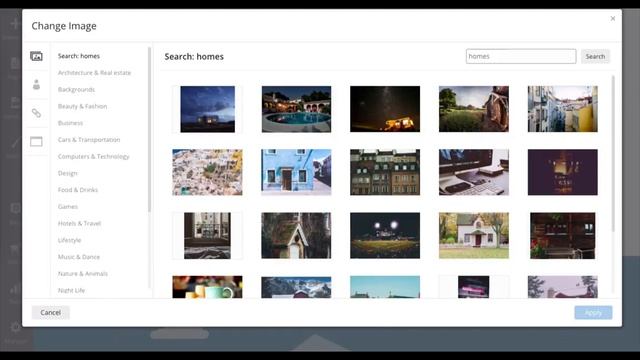Click the search field containing 'homes'

click(521, 56)
